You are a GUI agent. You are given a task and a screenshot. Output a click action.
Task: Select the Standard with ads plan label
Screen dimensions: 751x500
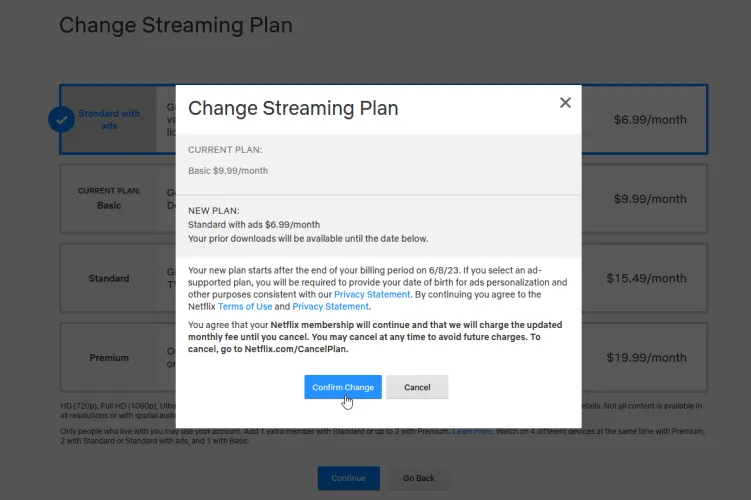tap(109, 119)
